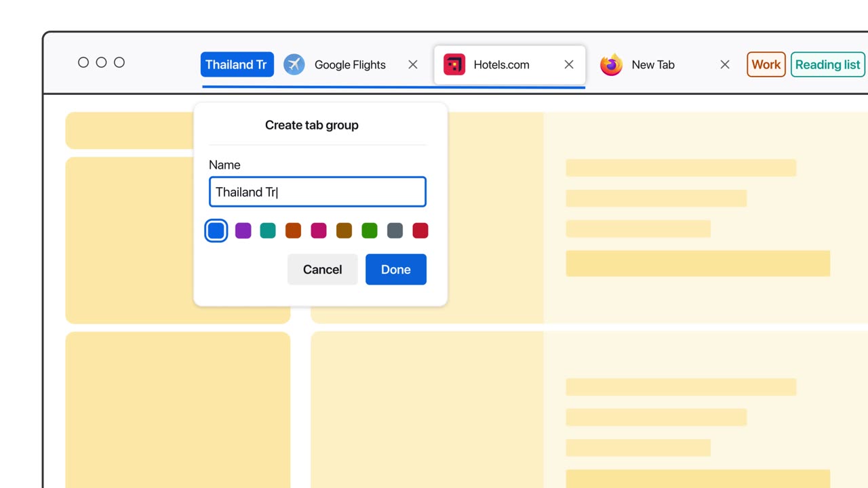Select the Hotels.com tab
Image resolution: width=868 pixels, height=488 pixels.
pos(509,64)
